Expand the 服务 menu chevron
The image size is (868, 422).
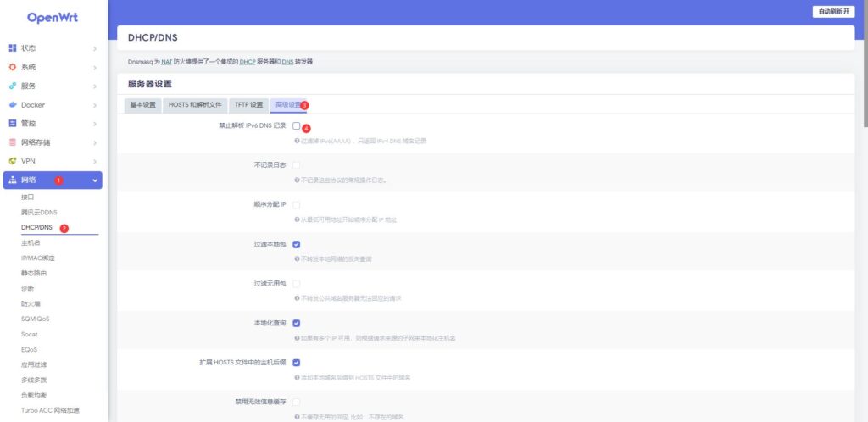pyautogui.click(x=95, y=86)
